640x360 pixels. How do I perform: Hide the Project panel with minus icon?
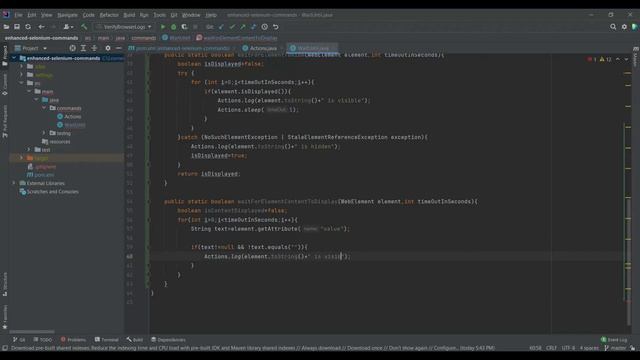(118, 48)
